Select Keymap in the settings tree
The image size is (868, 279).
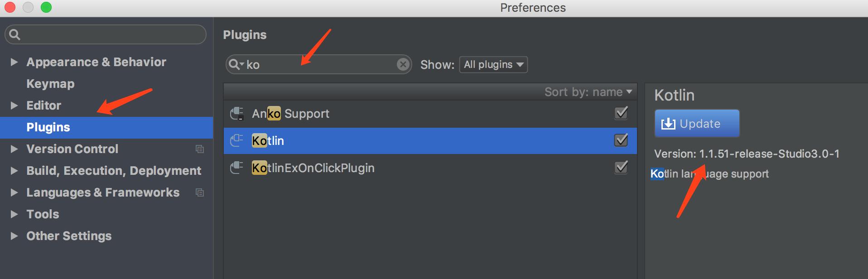click(50, 84)
